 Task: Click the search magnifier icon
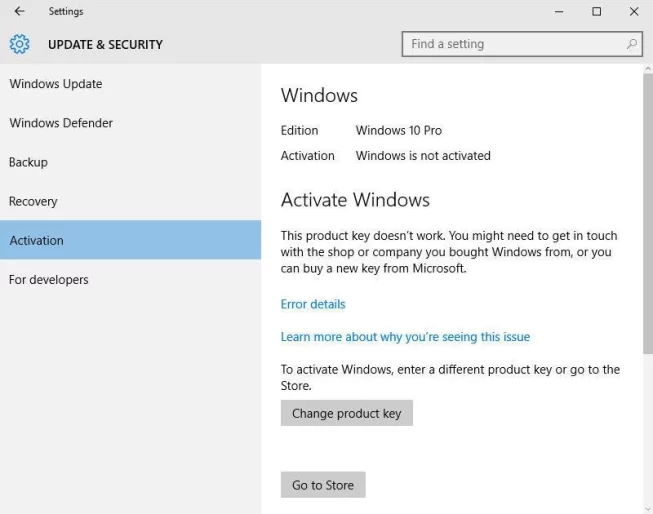pos(632,44)
